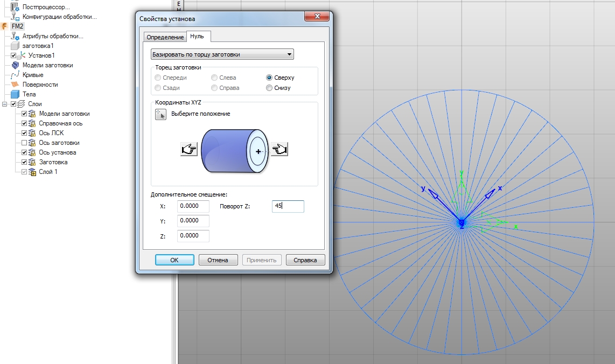Switch to the Определение tab
Image resolution: width=615 pixels, height=364 pixels.
(165, 37)
